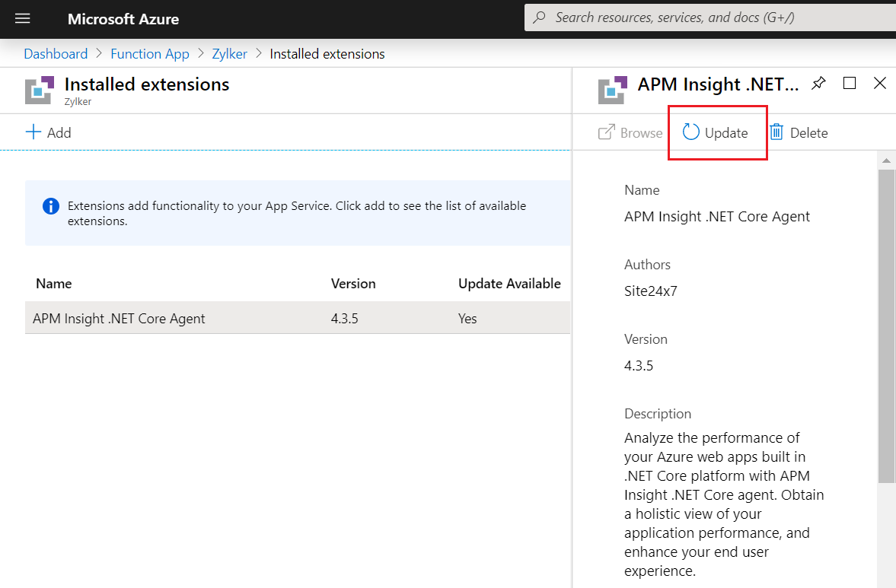
Task: Open the hamburger portal menu
Action: tap(23, 18)
